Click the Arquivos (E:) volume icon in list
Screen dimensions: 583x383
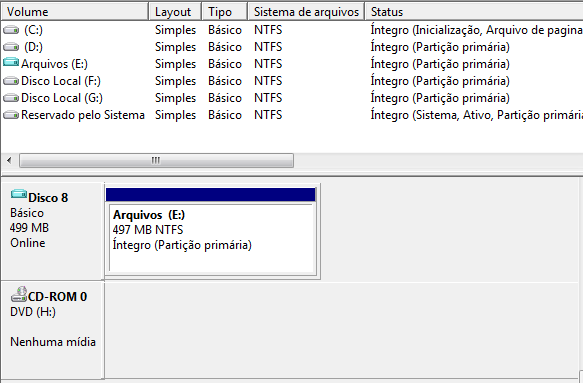pos(11,62)
